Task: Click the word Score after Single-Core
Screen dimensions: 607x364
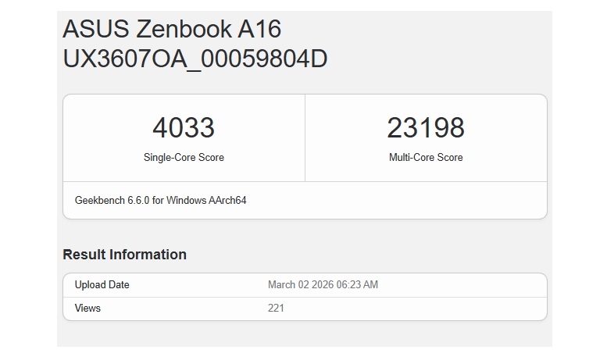Action: tap(210, 158)
